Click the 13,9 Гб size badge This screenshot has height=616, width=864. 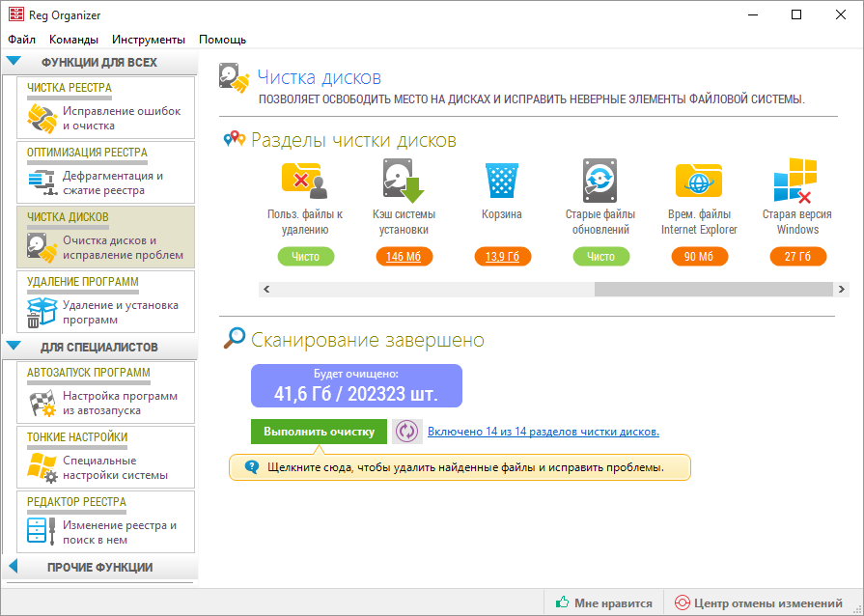(x=502, y=257)
